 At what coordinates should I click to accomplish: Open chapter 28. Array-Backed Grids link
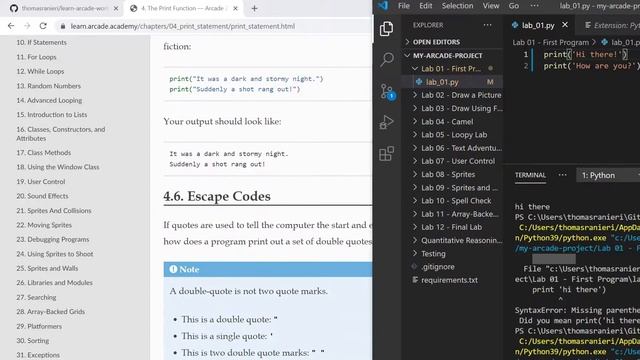click(51, 311)
